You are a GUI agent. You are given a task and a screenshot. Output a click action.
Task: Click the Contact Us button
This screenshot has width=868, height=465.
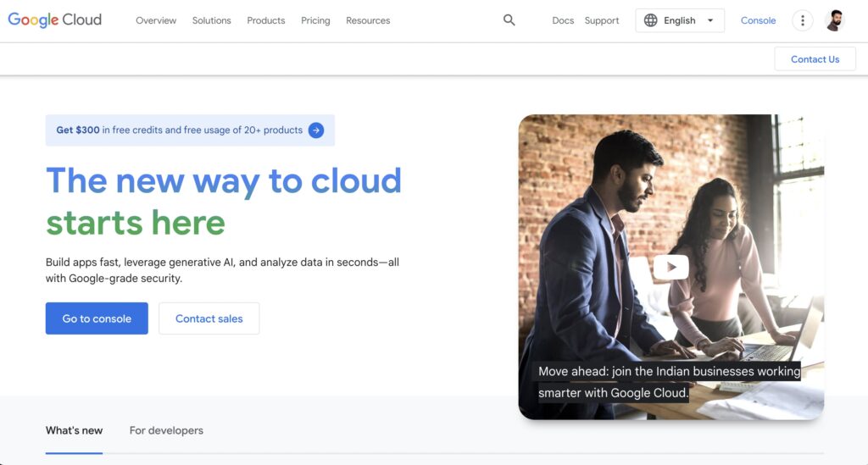815,59
